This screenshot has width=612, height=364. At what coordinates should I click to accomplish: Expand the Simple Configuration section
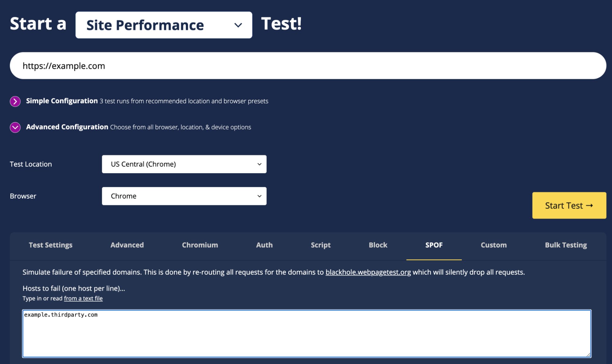pyautogui.click(x=61, y=101)
